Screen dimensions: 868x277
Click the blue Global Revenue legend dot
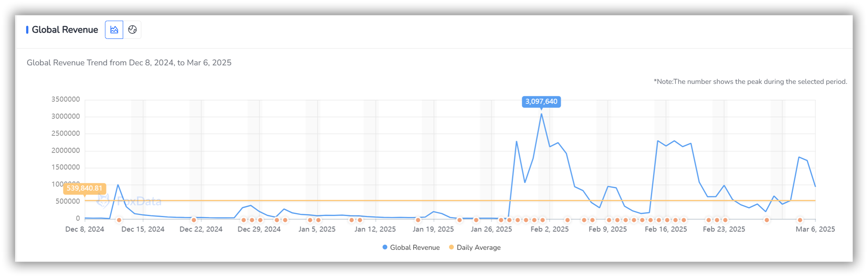[x=385, y=247]
